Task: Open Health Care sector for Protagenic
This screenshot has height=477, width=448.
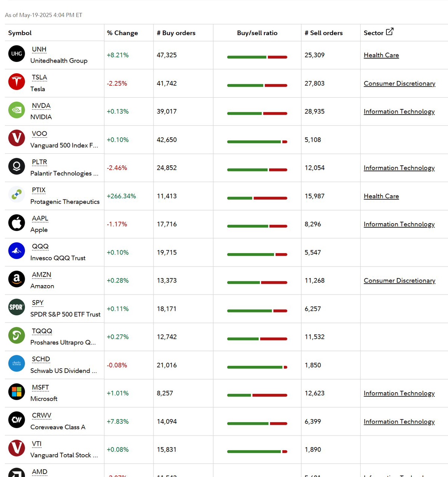Action: point(381,196)
